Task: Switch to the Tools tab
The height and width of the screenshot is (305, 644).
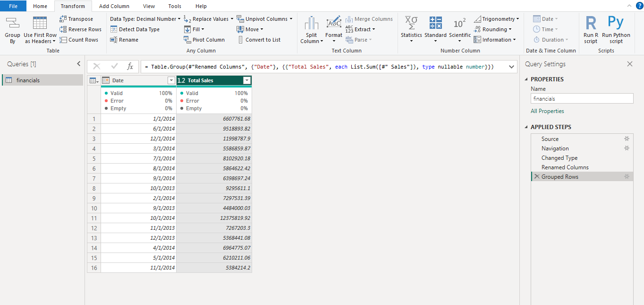Action: (x=175, y=6)
